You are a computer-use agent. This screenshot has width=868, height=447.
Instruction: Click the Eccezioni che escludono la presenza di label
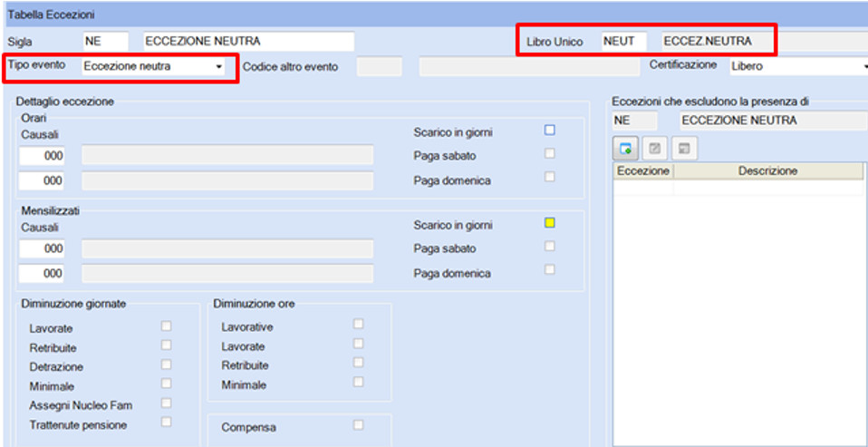pos(710,102)
